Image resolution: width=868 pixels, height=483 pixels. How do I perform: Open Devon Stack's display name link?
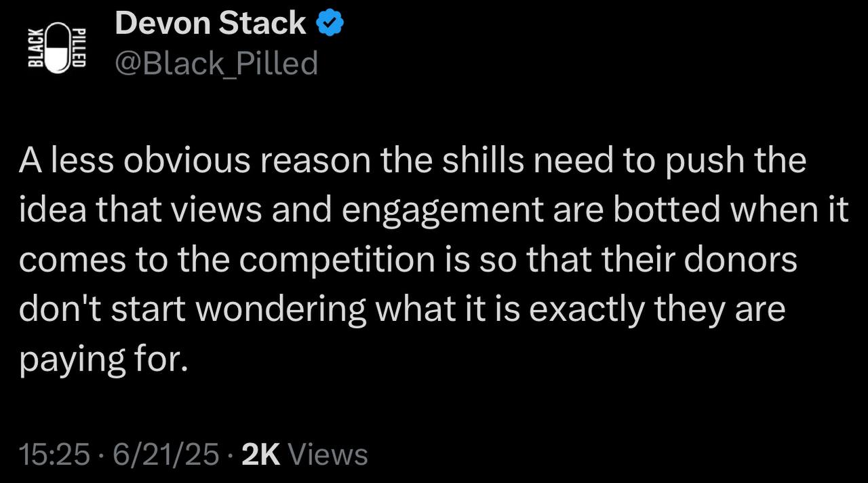click(210, 24)
